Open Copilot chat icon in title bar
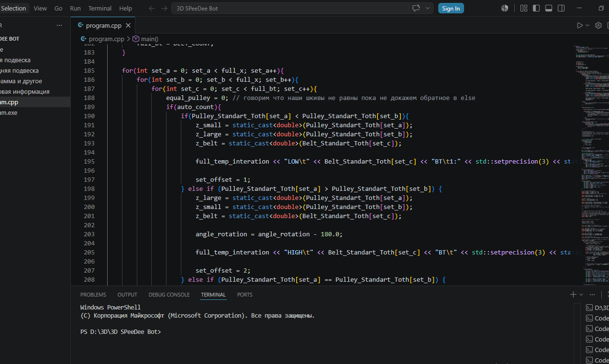 (416, 8)
